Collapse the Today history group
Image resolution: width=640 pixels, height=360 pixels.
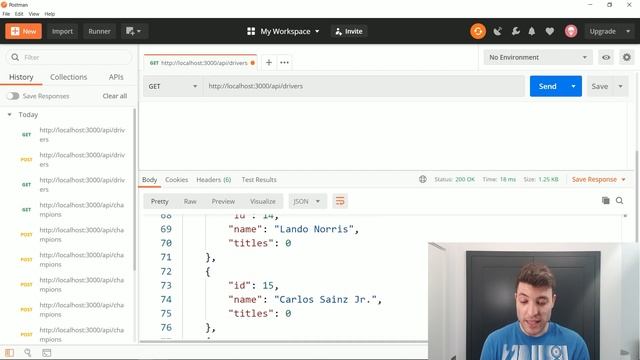[9, 115]
